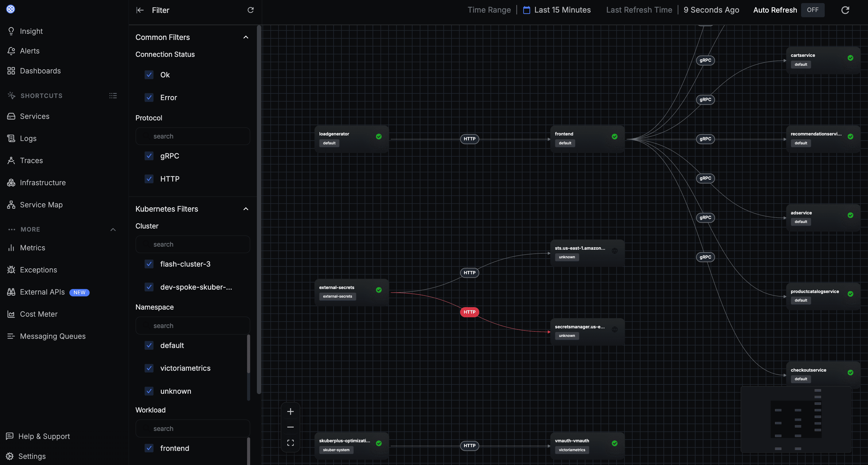The height and width of the screenshot is (465, 868).
Task: Collapse the Kubernetes Filters section
Action: 246,209
